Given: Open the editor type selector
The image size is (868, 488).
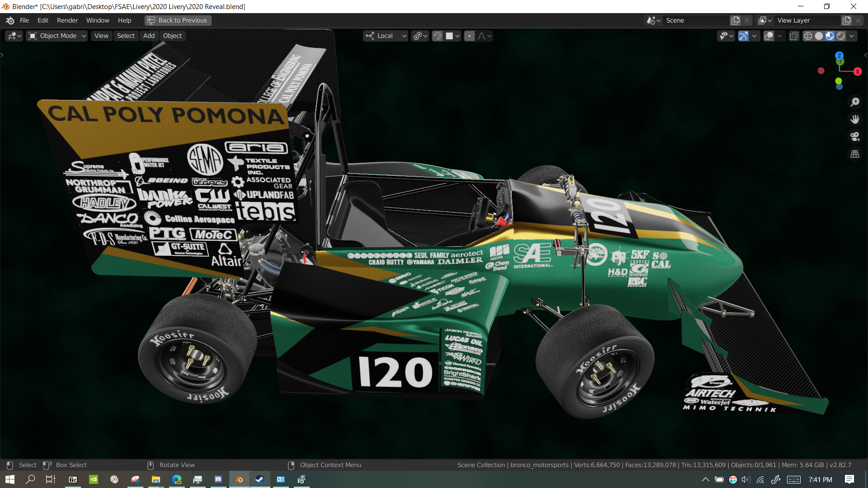Looking at the screenshot, I should click(x=14, y=36).
